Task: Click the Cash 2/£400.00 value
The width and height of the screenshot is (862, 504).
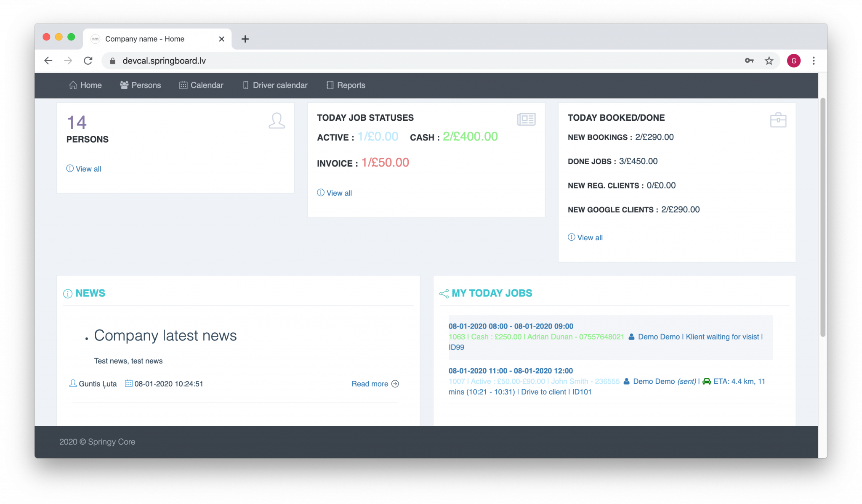Action: (x=470, y=136)
